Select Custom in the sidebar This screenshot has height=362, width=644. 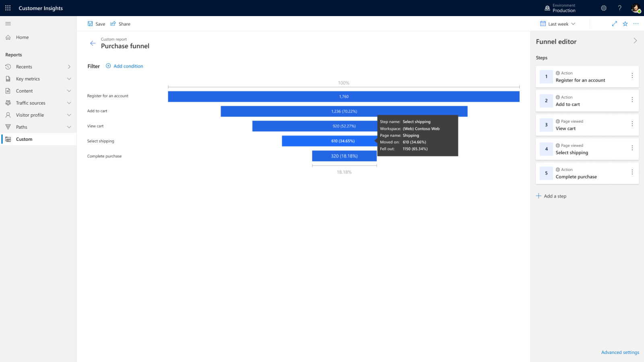point(38,139)
